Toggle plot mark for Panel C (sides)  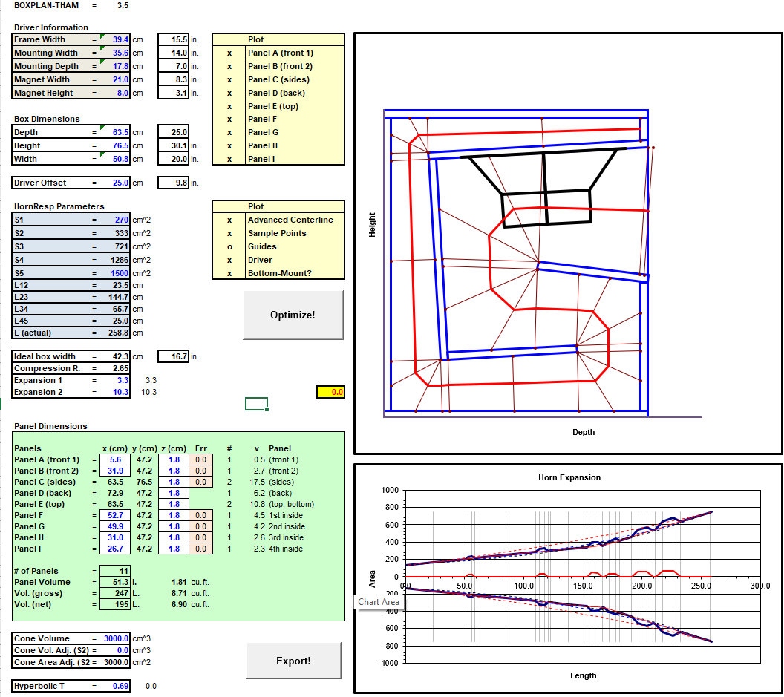pyautogui.click(x=229, y=79)
